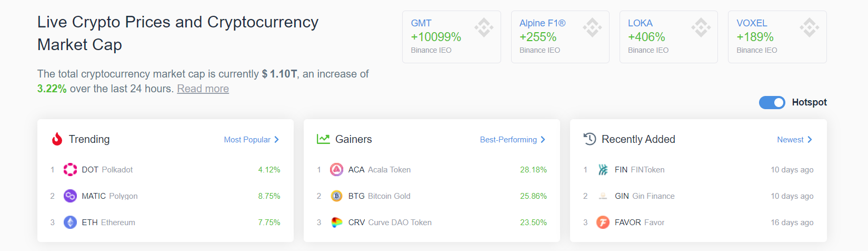The height and width of the screenshot is (251, 868).
Task: Open the Best-Performing gainers list
Action: [x=513, y=140]
